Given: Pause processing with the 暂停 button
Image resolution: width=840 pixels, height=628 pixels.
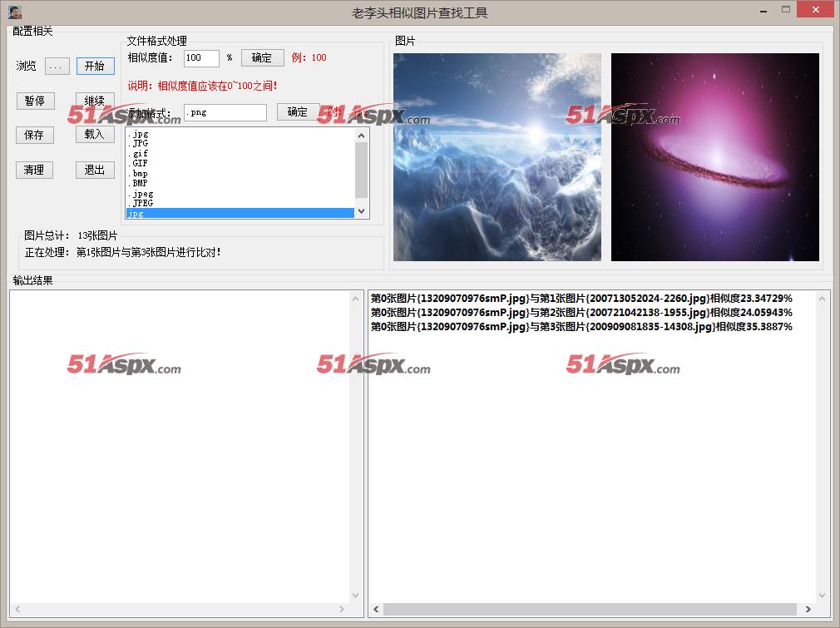Looking at the screenshot, I should pos(35,101).
